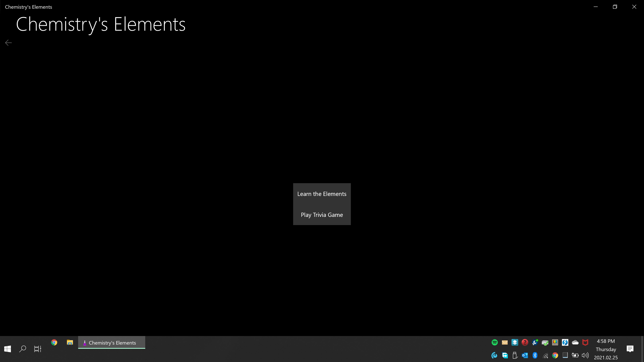Open Bluetooth from the system tray
644x362 pixels.
[x=535, y=355]
